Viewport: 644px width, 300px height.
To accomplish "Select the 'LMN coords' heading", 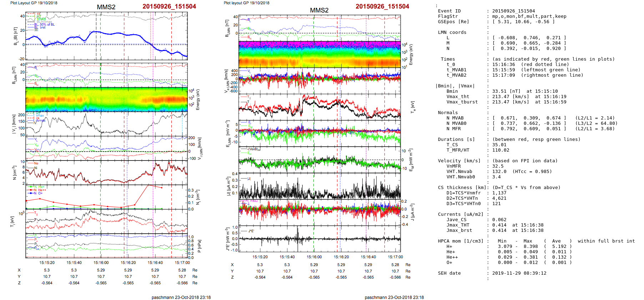I will coord(452,32).
